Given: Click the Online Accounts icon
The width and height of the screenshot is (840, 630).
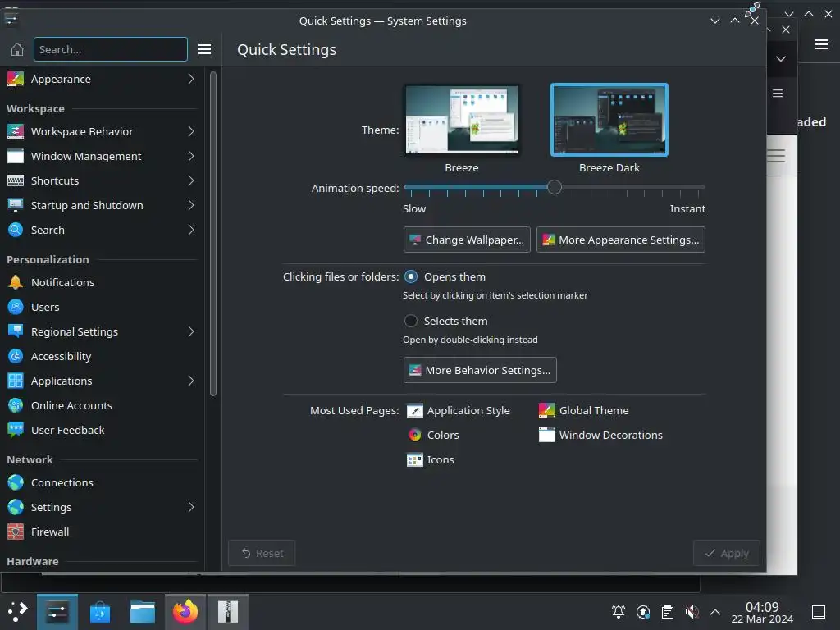Looking at the screenshot, I should (x=16, y=405).
